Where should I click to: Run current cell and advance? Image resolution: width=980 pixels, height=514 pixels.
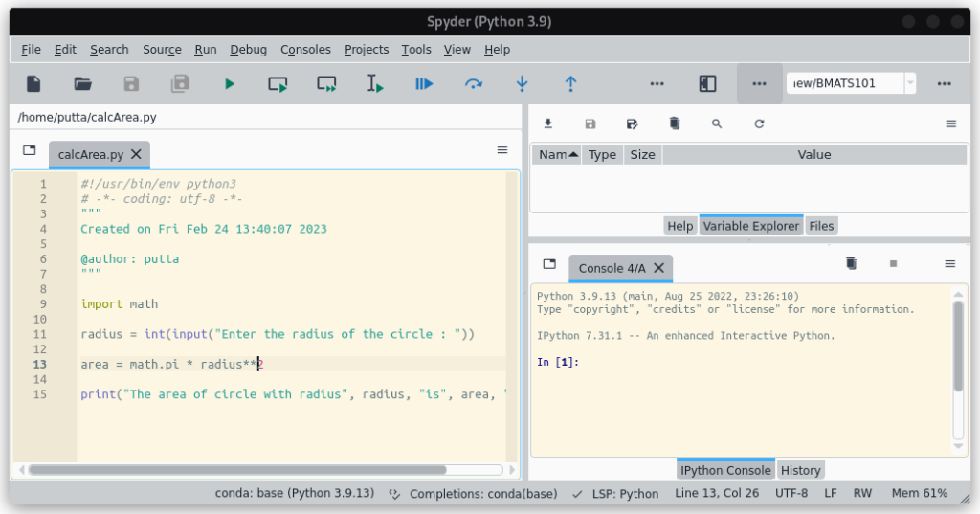[326, 84]
